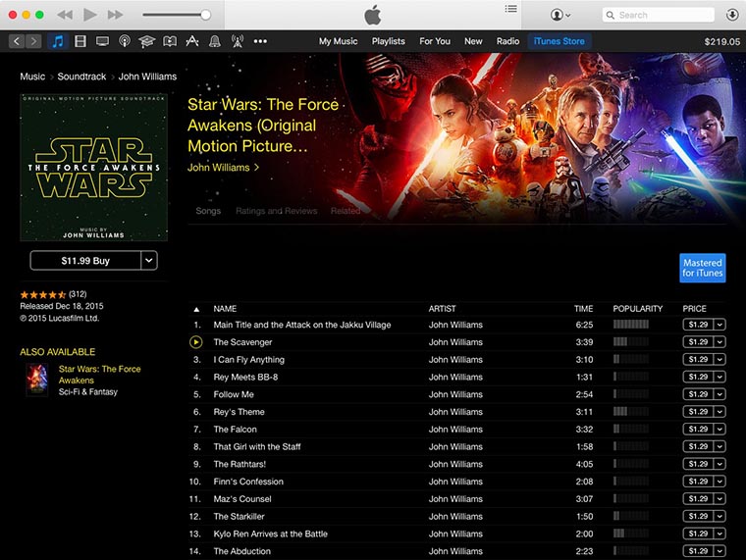Go to the Soundtrack breadcrumb

coord(81,76)
